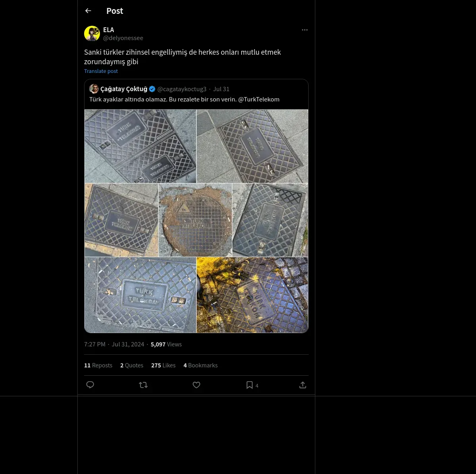Viewport: 476px width, 474px height.
Task: Click the share upload icon
Action: [303, 385]
